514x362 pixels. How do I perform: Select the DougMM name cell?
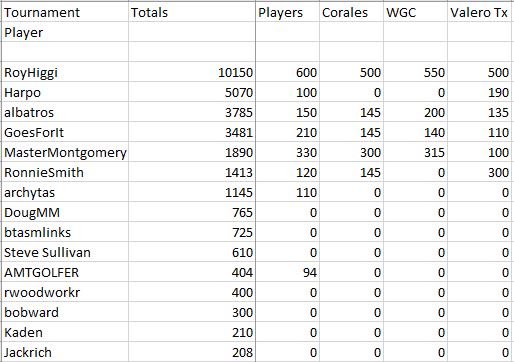[65, 212]
